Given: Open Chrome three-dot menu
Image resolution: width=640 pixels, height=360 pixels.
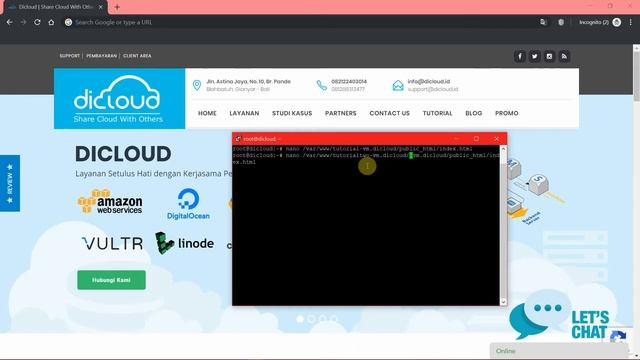Looking at the screenshot, I should 631,22.
